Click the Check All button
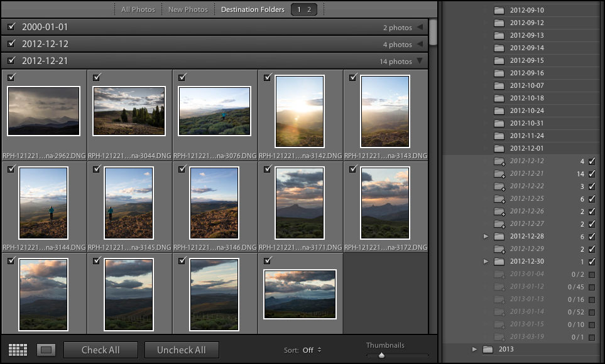Screen dimensions: 605x364 (x=101, y=350)
